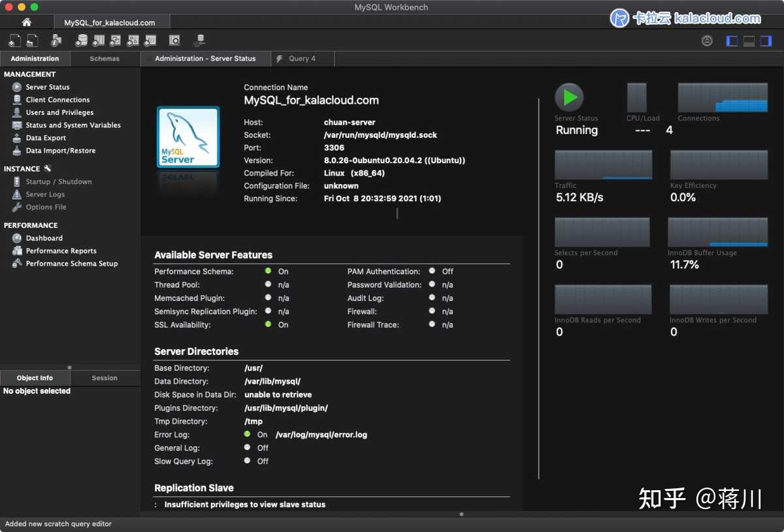Switch to the Schemas sidebar tab
784x532 pixels.
pos(105,58)
